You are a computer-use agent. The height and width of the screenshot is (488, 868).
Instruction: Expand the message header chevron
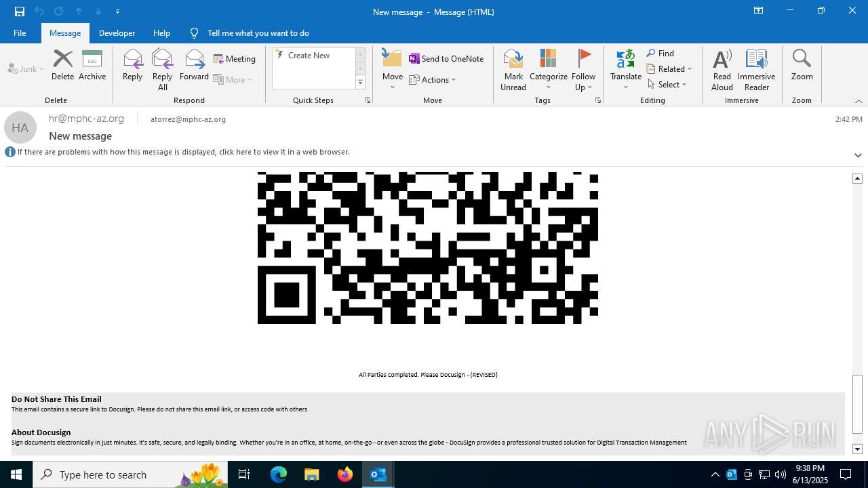[x=858, y=155]
